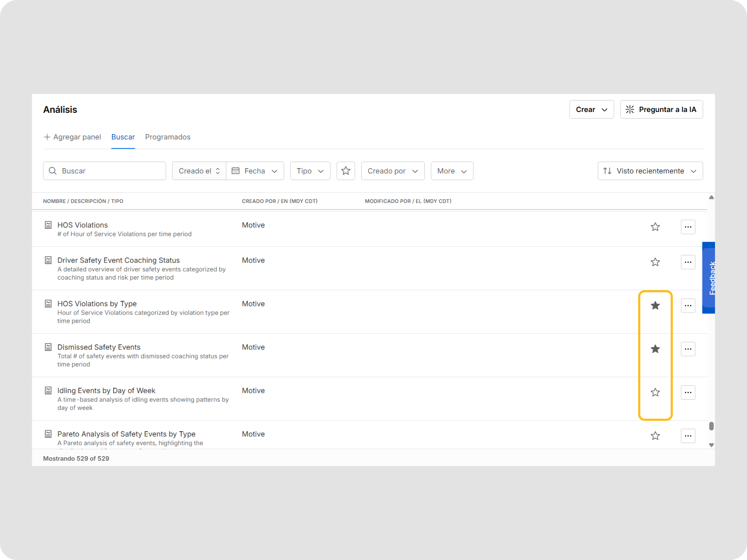
Task: Click Agregar panel link
Action: [72, 137]
